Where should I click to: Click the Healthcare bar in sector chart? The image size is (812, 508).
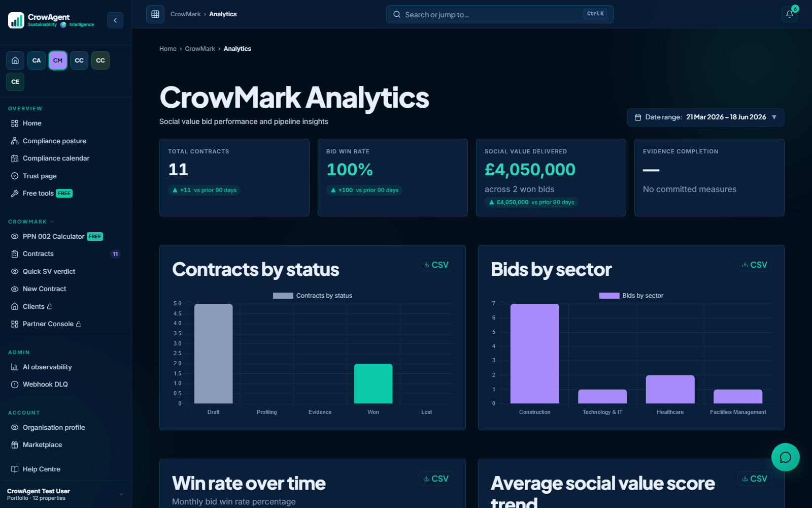pos(670,389)
